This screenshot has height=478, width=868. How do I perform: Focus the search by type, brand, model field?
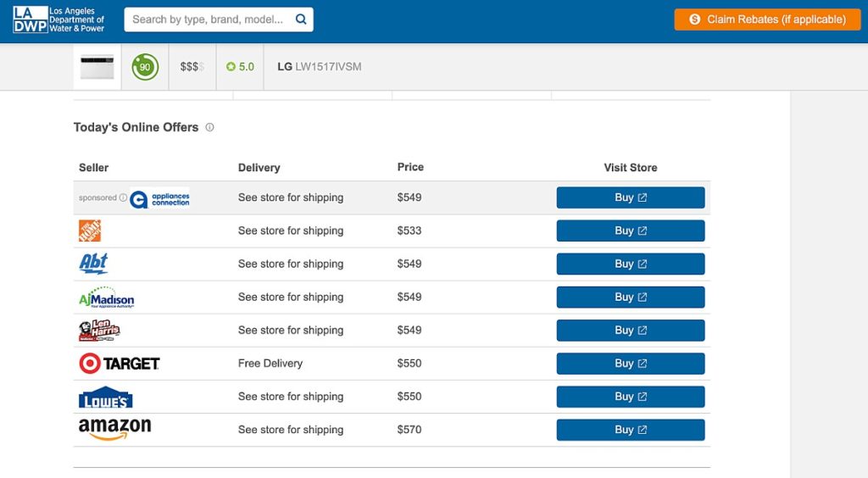click(219, 19)
